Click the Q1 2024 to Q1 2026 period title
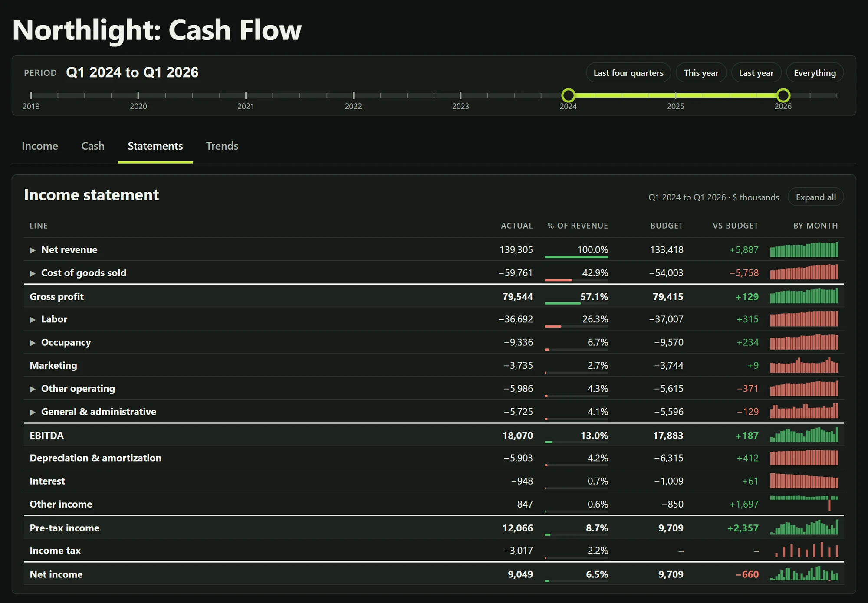The image size is (868, 603). pos(132,72)
